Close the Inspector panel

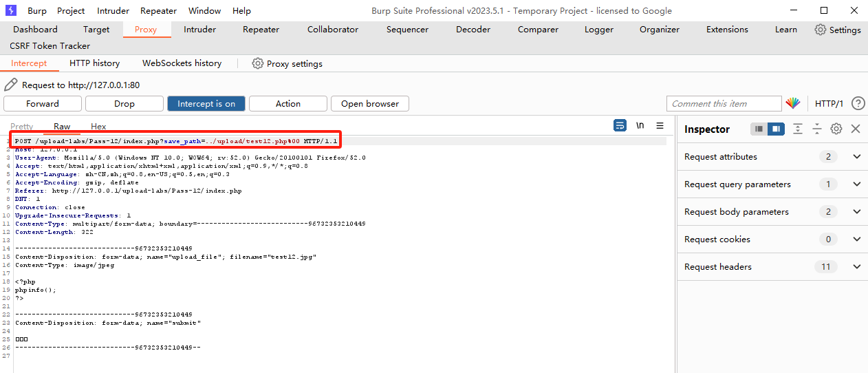[x=856, y=129]
